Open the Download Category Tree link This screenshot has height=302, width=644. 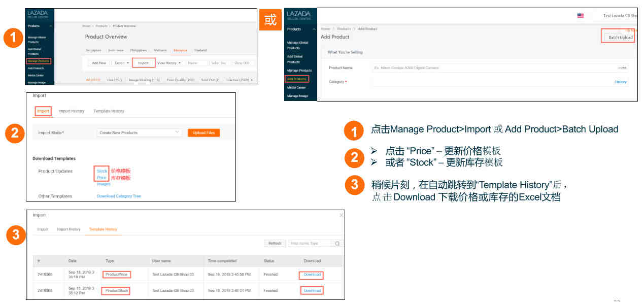(119, 196)
